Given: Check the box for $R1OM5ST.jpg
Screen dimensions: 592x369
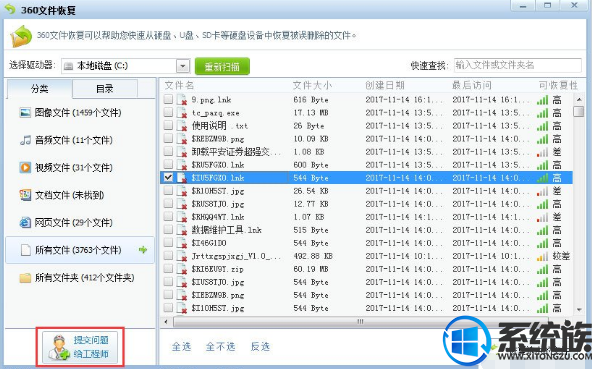Looking at the screenshot, I should pyautogui.click(x=168, y=190).
